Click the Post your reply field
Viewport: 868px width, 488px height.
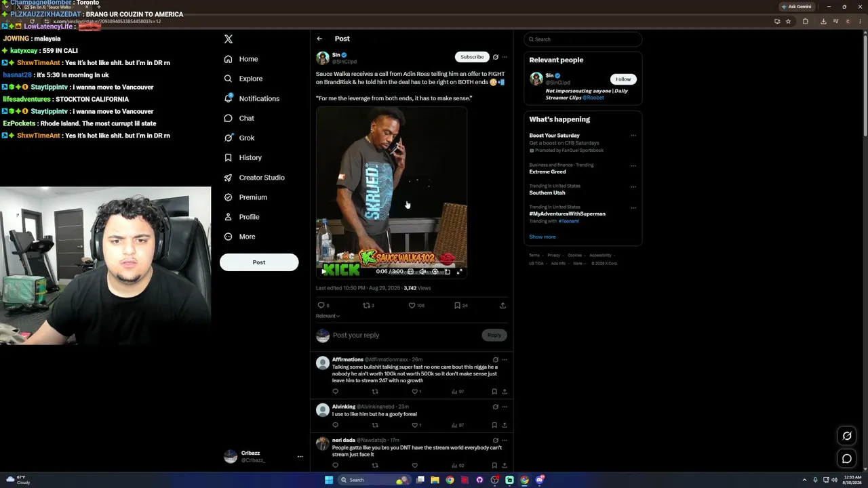[x=406, y=335]
